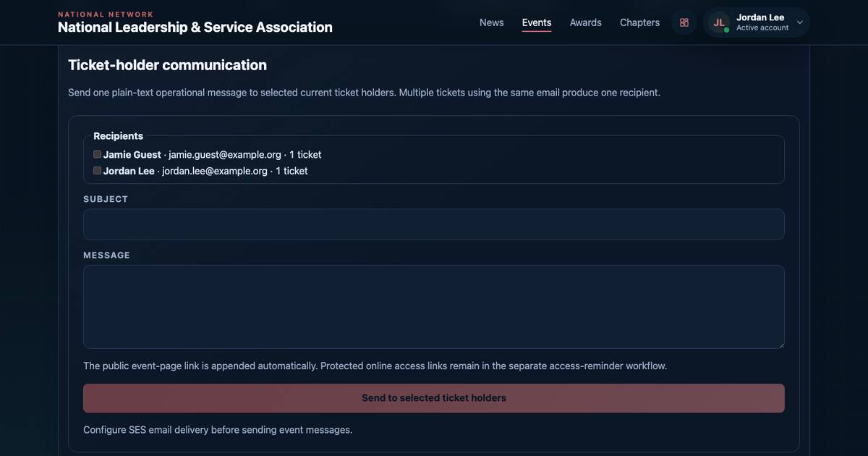
Task: Click the Active account status text
Action: coord(762,28)
